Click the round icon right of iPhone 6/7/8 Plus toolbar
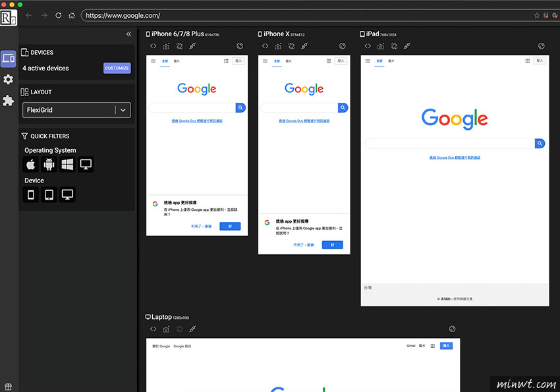This screenshot has width=560, height=392. click(x=240, y=46)
